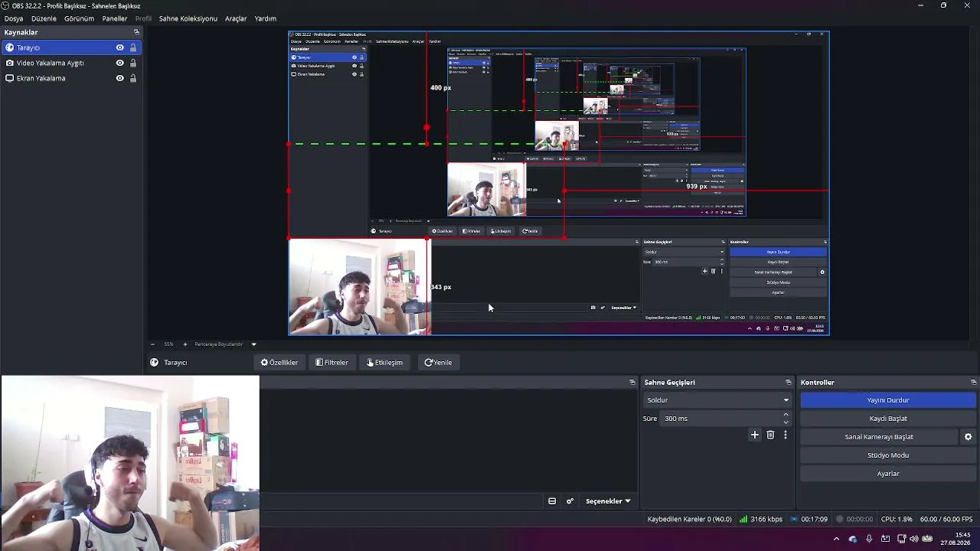Open the Pencereye Boyutlandır scaling dropdown
The width and height of the screenshot is (980, 551).
225,344
